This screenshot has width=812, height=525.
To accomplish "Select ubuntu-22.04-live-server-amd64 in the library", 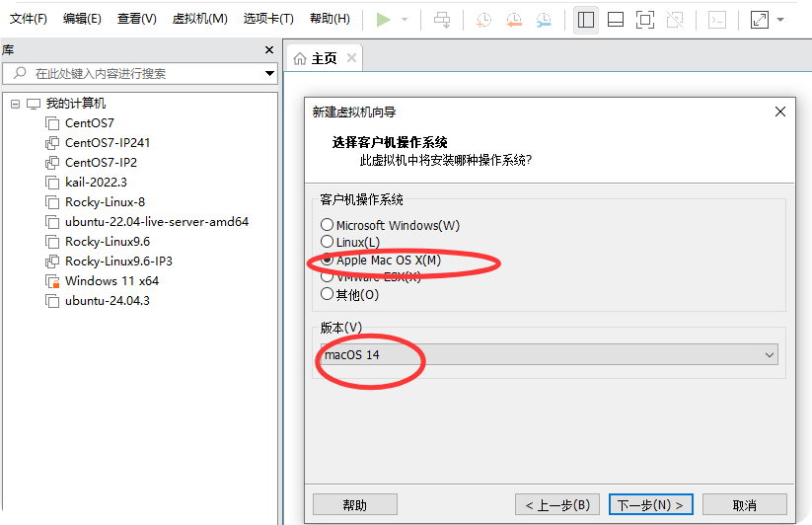I will pos(157,222).
